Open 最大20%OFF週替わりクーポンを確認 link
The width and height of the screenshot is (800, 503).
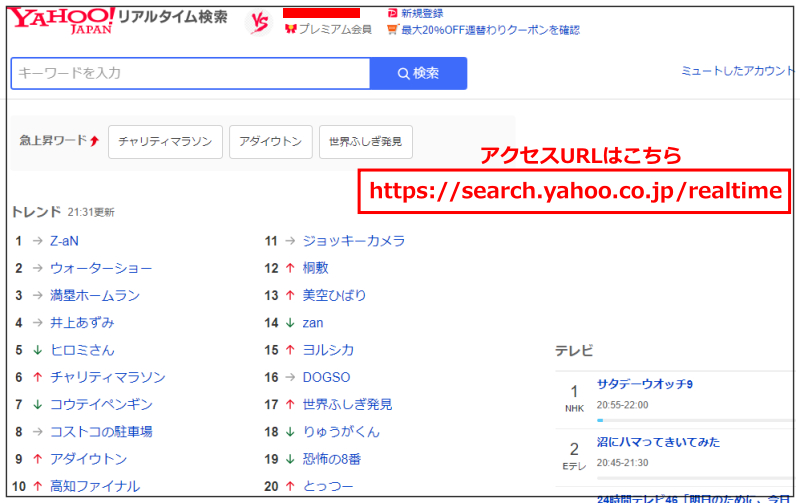(490, 30)
